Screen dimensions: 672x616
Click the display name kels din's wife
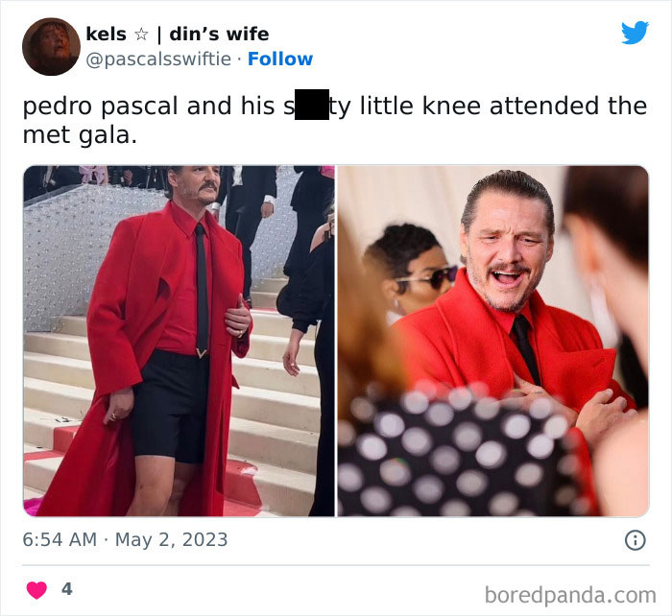[x=178, y=34]
